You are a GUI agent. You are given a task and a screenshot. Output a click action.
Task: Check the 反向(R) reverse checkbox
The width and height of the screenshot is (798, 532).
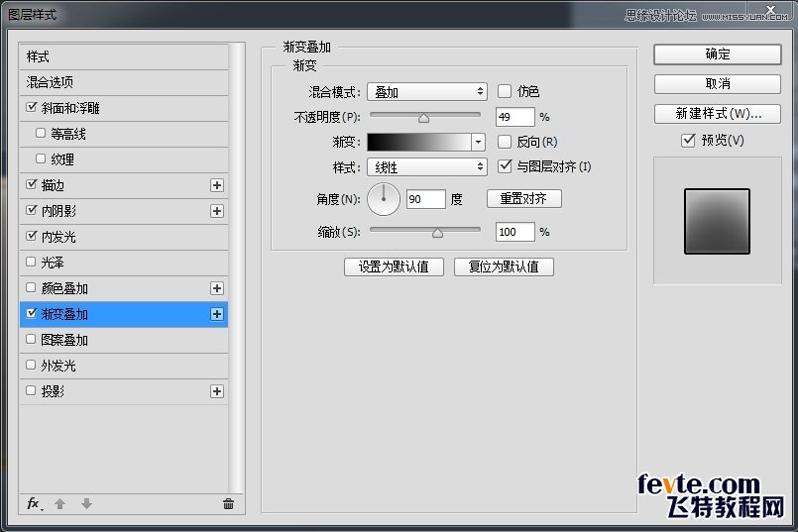505,142
